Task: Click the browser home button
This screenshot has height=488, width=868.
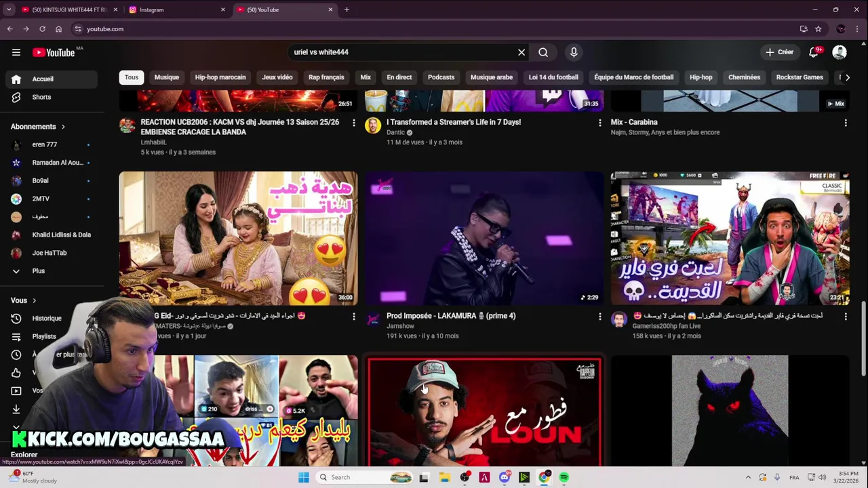Action: coord(58,29)
